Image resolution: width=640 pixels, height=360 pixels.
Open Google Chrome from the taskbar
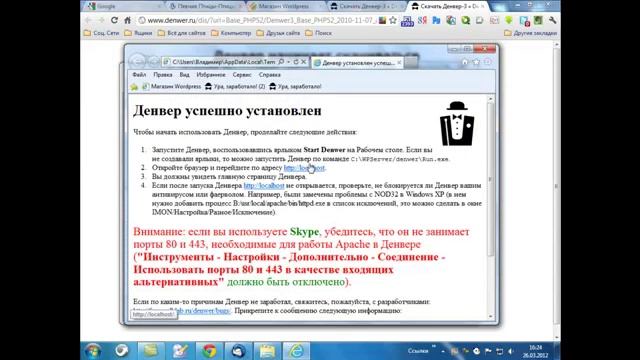click(209, 351)
